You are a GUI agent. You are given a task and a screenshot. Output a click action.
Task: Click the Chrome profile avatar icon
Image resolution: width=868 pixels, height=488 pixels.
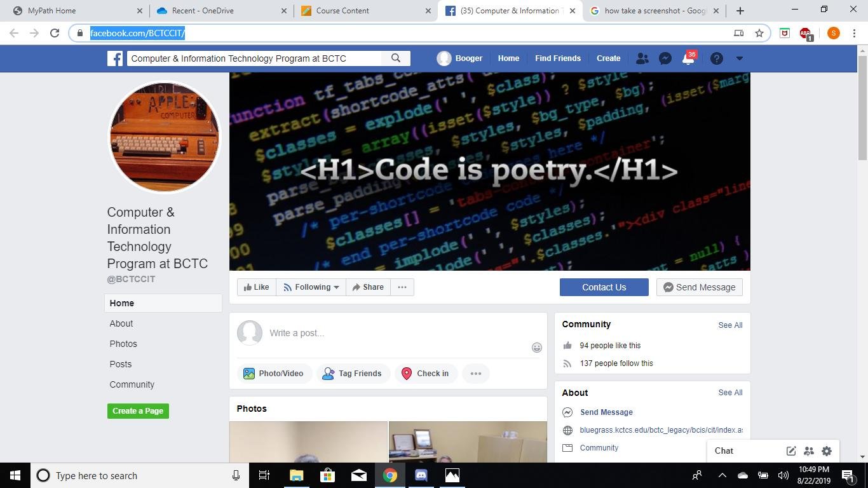pyautogui.click(x=833, y=33)
